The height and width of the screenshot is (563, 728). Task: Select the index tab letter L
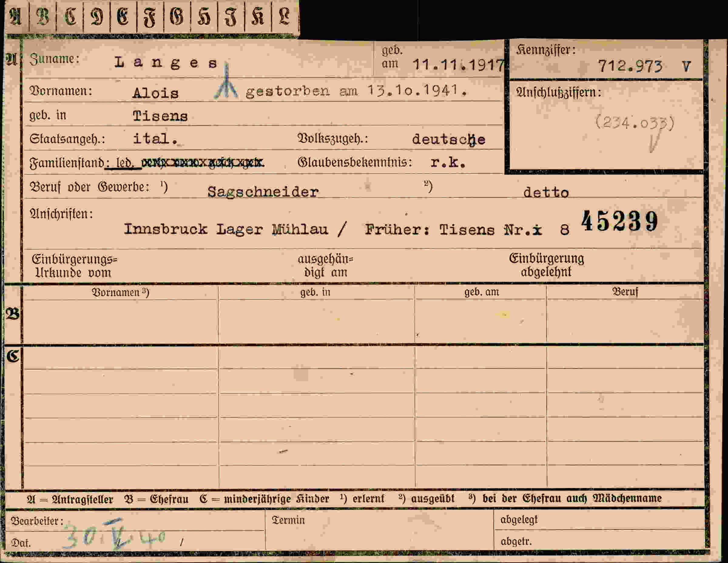pyautogui.click(x=284, y=17)
